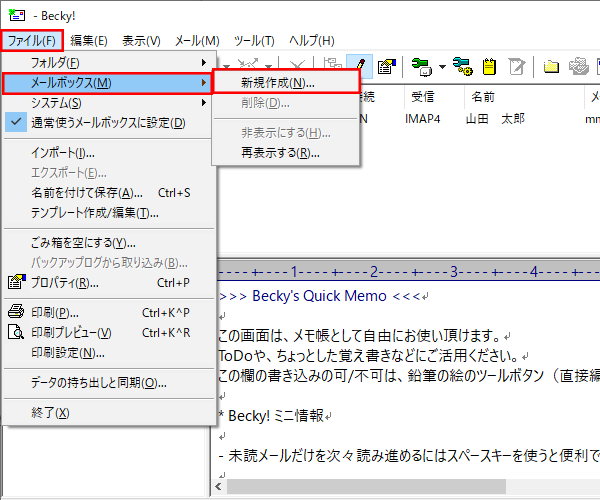
Task: Choose インポート(I)... menu entry
Action: (x=108, y=153)
